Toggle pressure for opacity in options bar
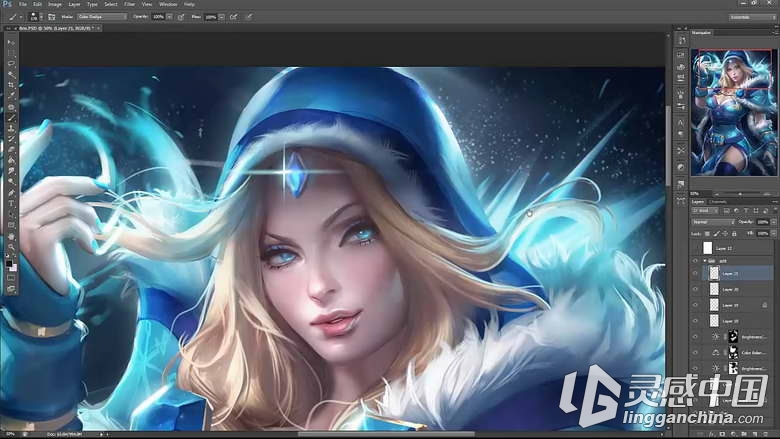780x439 pixels. (x=181, y=17)
